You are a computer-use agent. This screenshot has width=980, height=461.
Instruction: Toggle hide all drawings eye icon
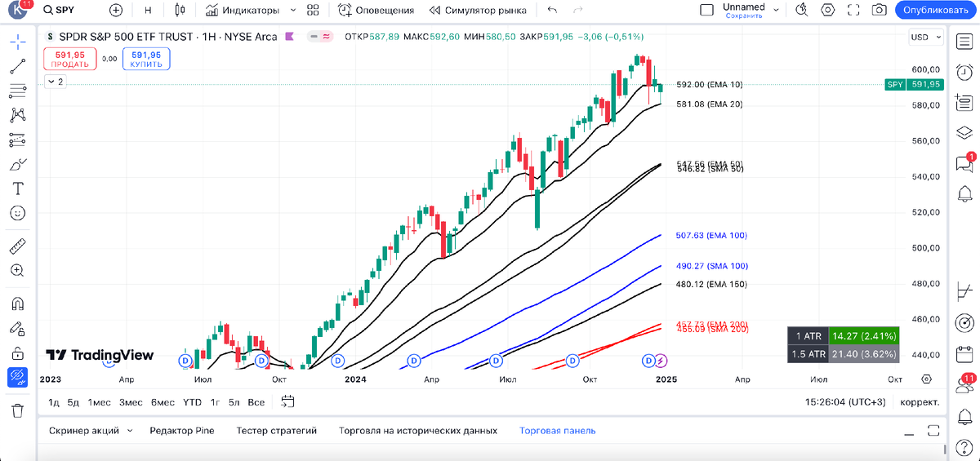coord(17,378)
